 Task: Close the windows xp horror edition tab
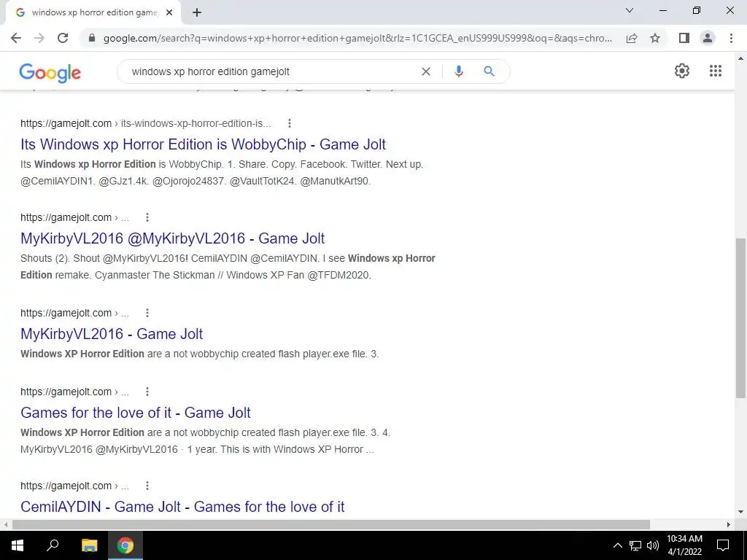point(169,13)
